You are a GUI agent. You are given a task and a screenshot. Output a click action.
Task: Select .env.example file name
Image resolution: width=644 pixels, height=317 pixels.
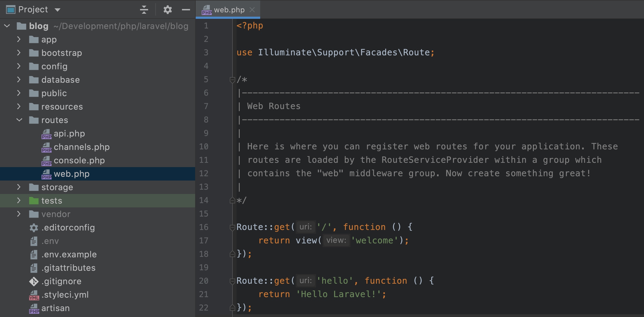(x=69, y=254)
